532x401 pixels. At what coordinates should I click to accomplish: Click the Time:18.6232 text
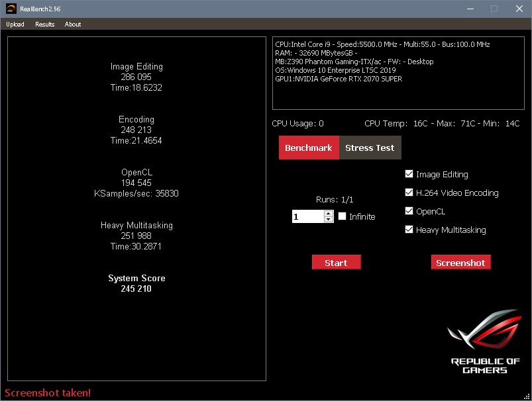coord(136,88)
